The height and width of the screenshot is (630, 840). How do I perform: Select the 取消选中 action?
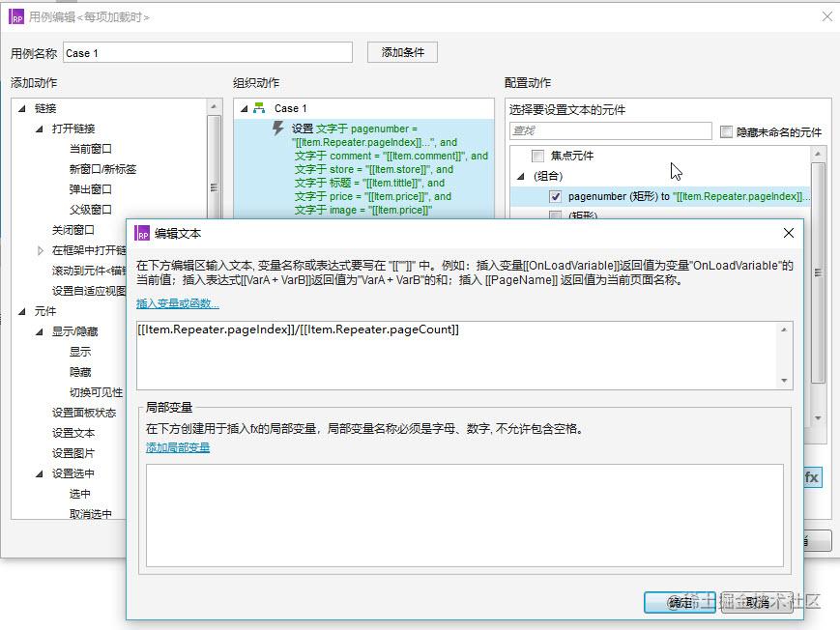click(x=91, y=514)
